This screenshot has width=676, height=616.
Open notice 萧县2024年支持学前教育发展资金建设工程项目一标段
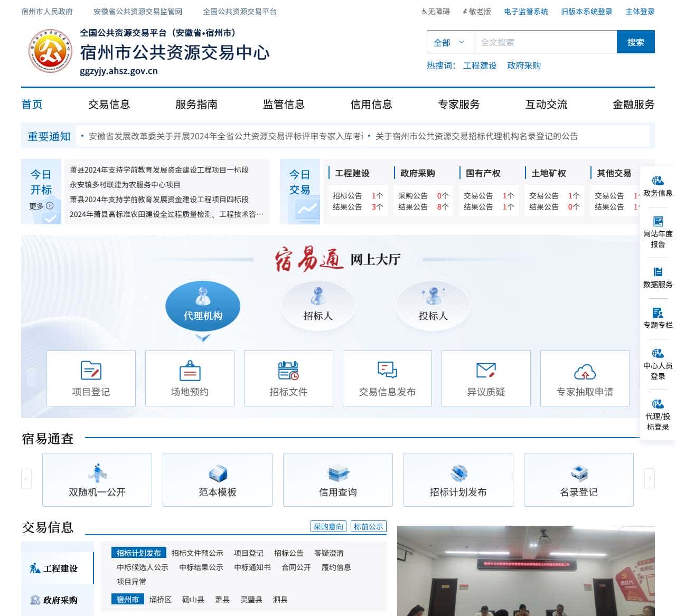[159, 170]
